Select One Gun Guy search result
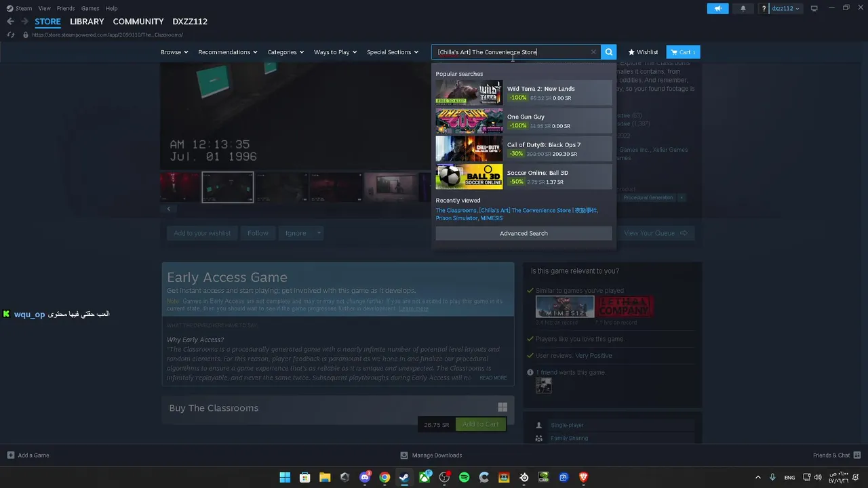 tap(524, 121)
